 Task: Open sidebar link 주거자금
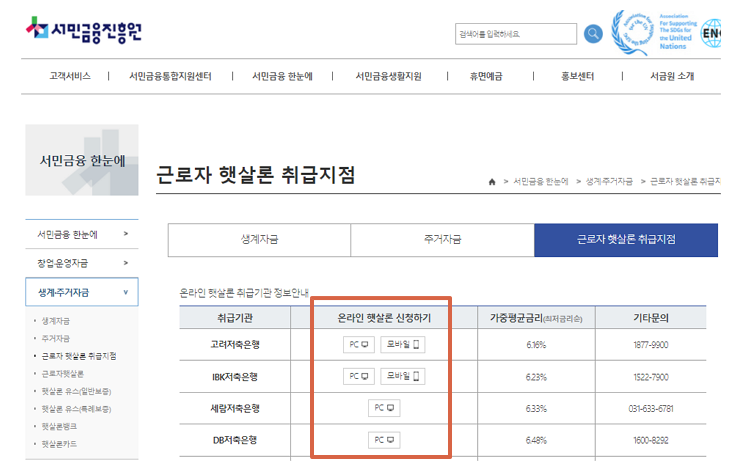coord(56,338)
